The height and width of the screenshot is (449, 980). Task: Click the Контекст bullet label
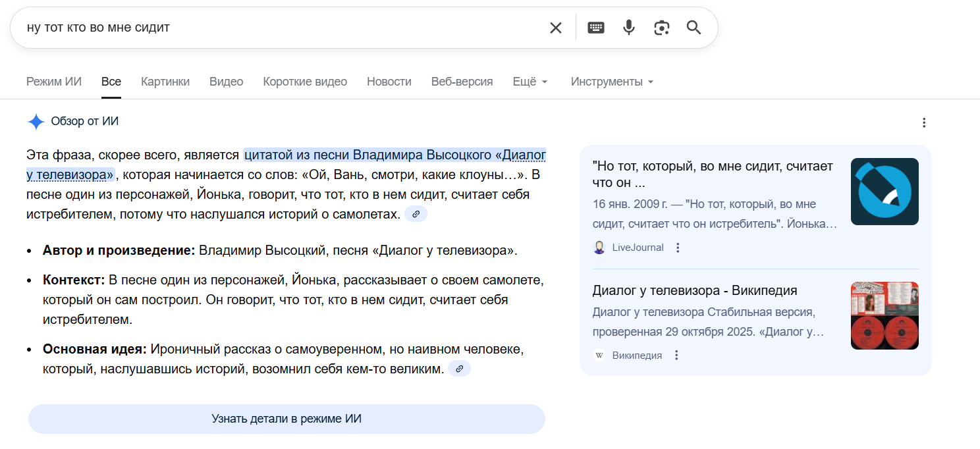point(74,280)
